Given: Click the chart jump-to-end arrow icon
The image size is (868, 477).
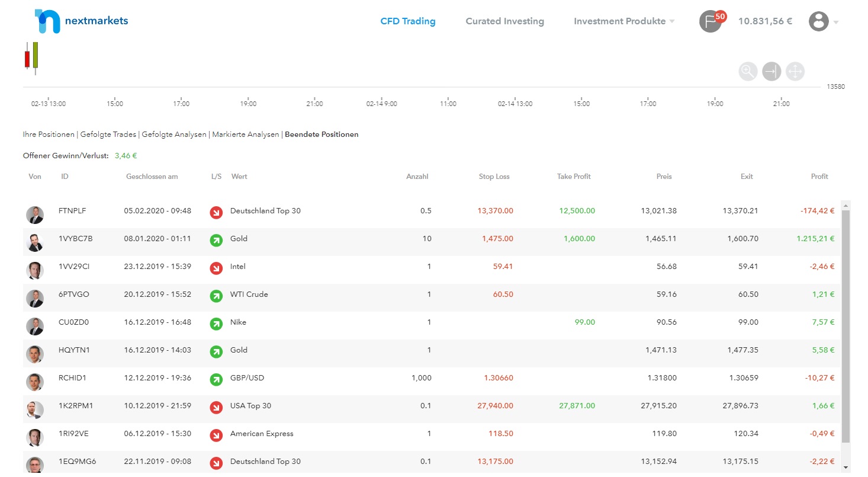Looking at the screenshot, I should 771,72.
